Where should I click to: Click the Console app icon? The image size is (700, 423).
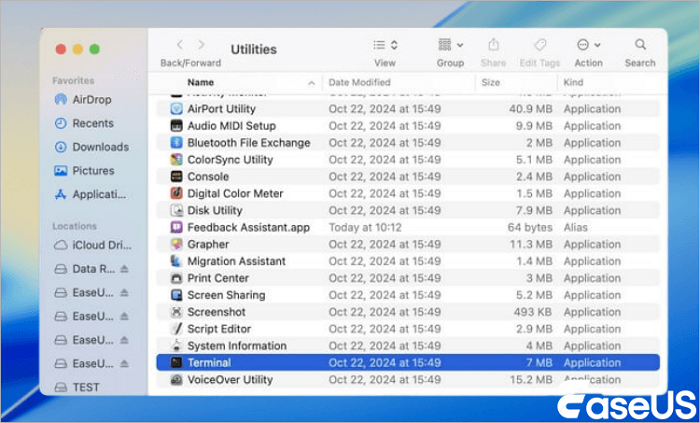(x=177, y=177)
